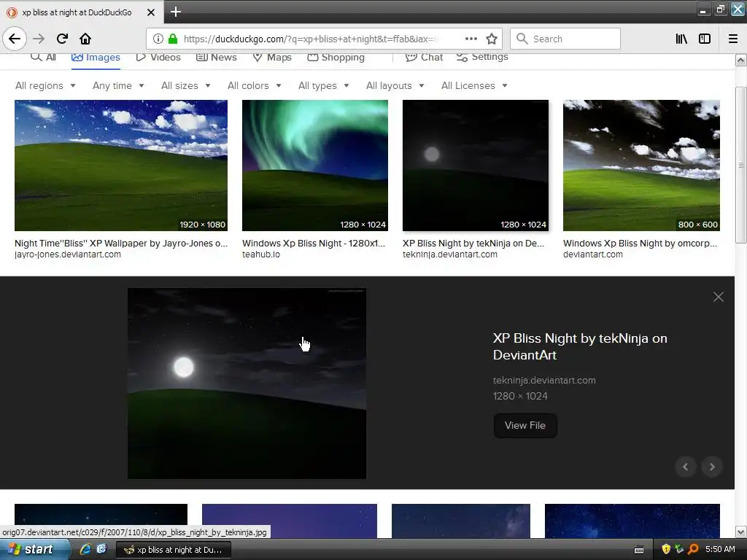
Task: Open the Firefox hamburger menu
Action: pyautogui.click(x=733, y=39)
